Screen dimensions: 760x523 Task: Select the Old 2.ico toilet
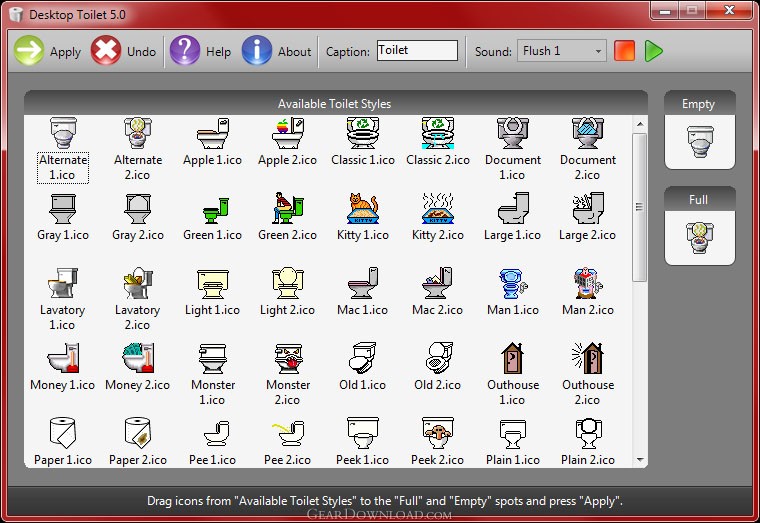[438, 358]
